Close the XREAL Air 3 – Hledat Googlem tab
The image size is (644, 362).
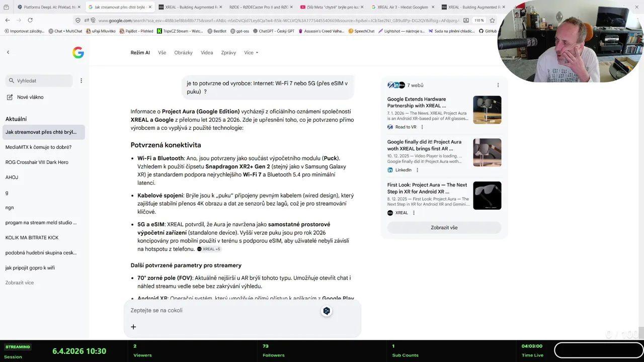(433, 7)
